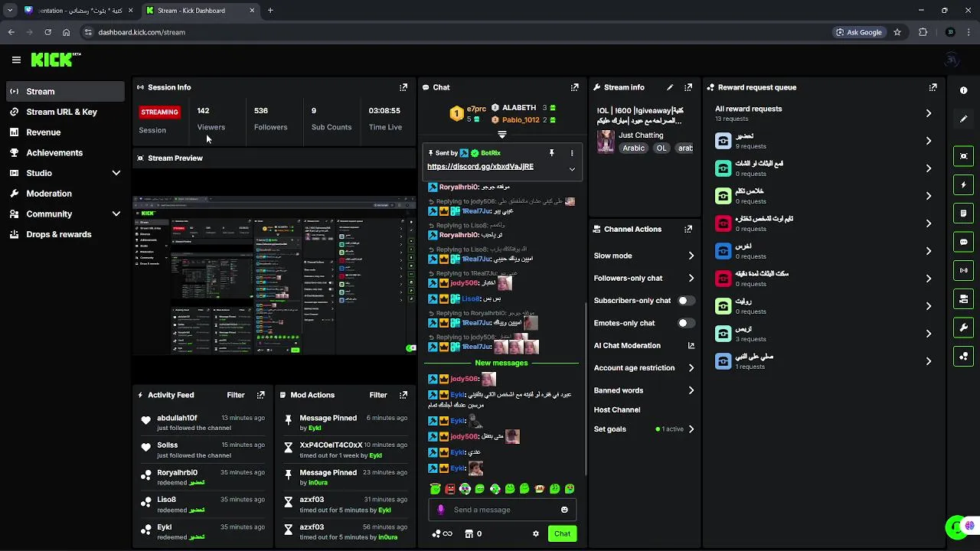Open Slow mode options arrow
The height and width of the screenshot is (551, 980).
691,256
